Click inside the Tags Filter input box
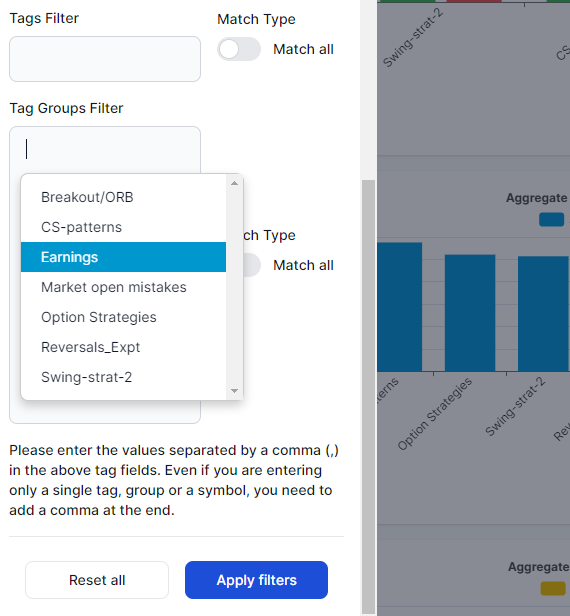The width and height of the screenshot is (570, 616). point(105,59)
